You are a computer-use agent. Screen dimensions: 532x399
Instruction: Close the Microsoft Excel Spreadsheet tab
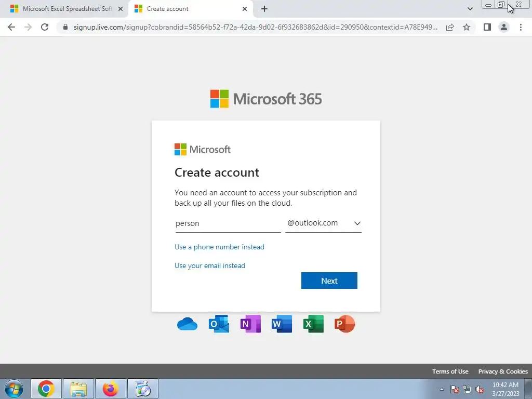[x=121, y=9]
